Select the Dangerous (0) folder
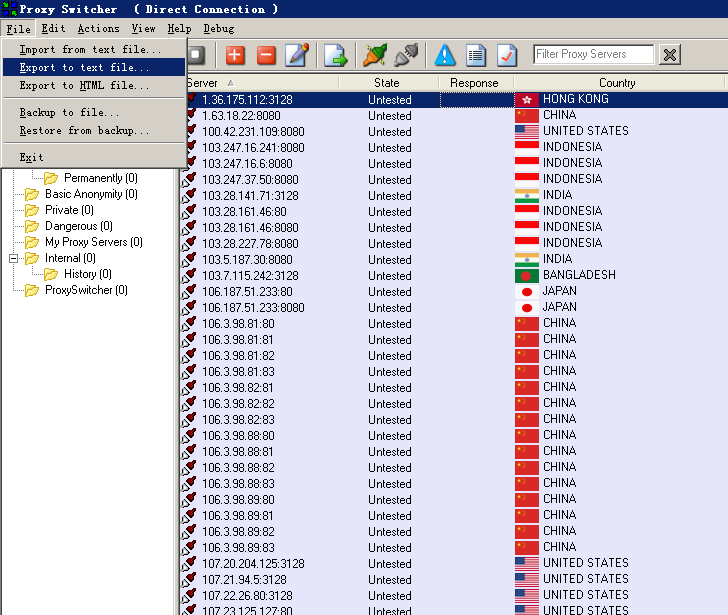Screen dimensions: 728x615 pos(78,226)
